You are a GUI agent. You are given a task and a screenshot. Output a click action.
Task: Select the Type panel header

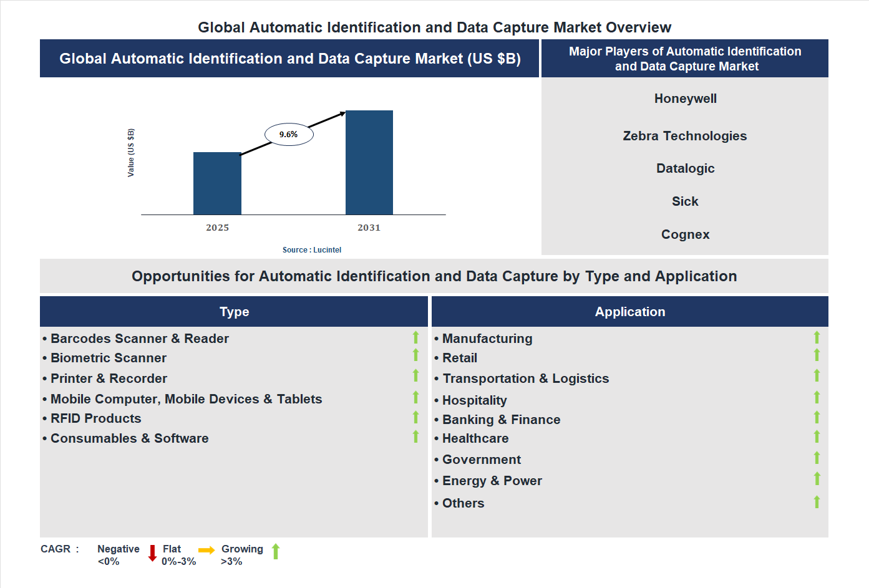234,311
